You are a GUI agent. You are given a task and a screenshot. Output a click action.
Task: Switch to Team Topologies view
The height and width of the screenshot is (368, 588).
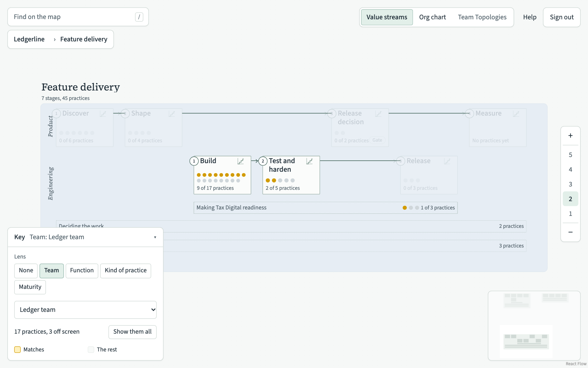482,17
